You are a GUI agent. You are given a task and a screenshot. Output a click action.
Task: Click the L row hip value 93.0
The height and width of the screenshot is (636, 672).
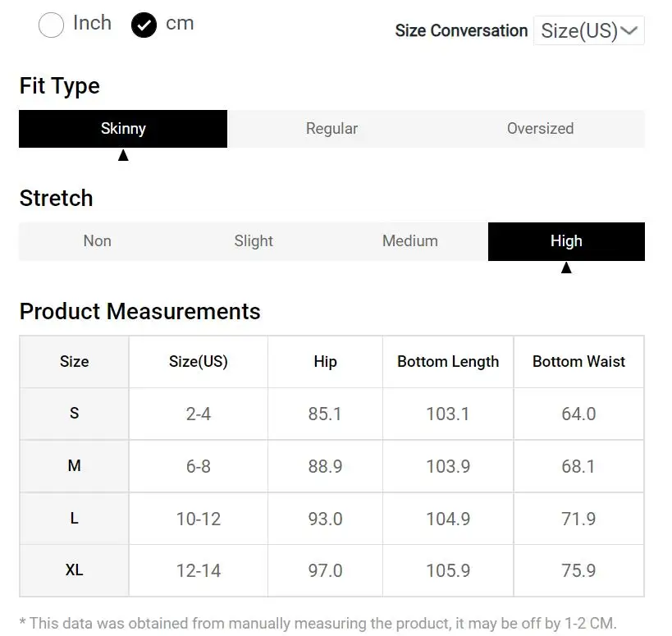click(325, 519)
